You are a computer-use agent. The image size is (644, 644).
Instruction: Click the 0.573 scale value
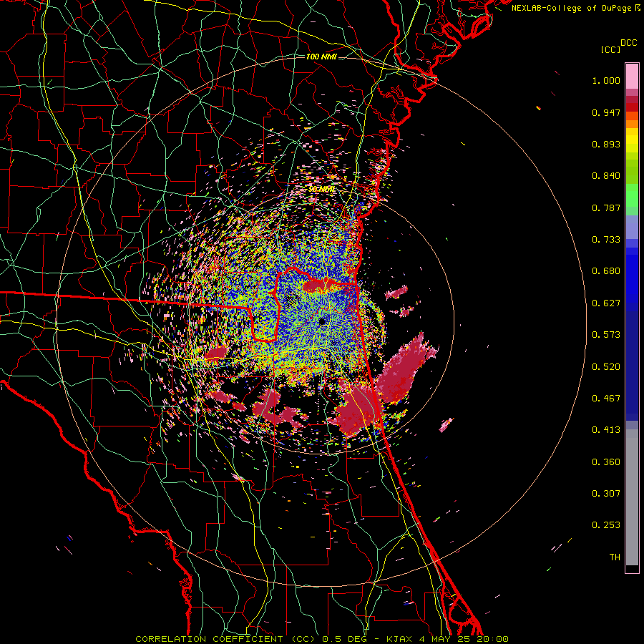point(606,335)
